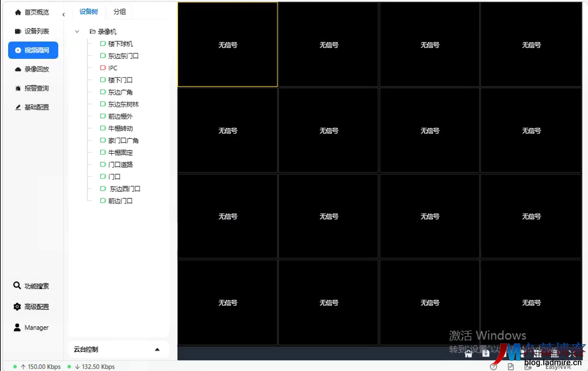Collapse the left sidebar with the arrow
Image resolution: width=588 pixels, height=371 pixels.
point(63,15)
